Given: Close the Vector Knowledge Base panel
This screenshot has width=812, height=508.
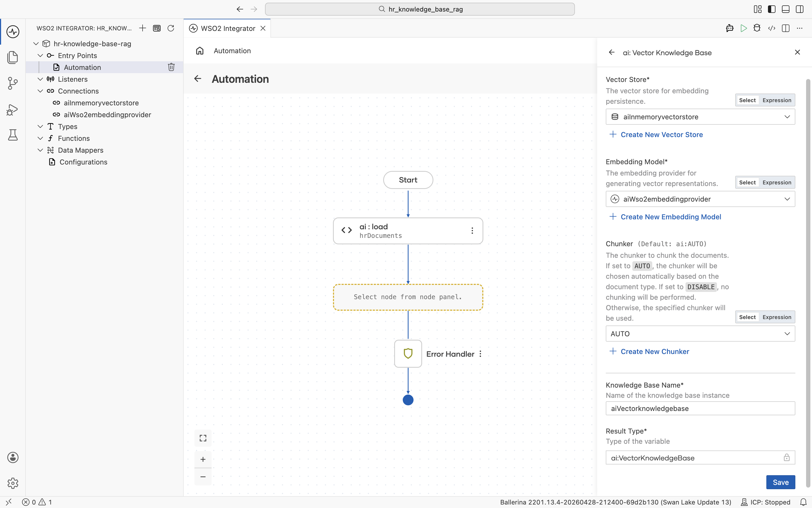Looking at the screenshot, I should [x=797, y=52].
